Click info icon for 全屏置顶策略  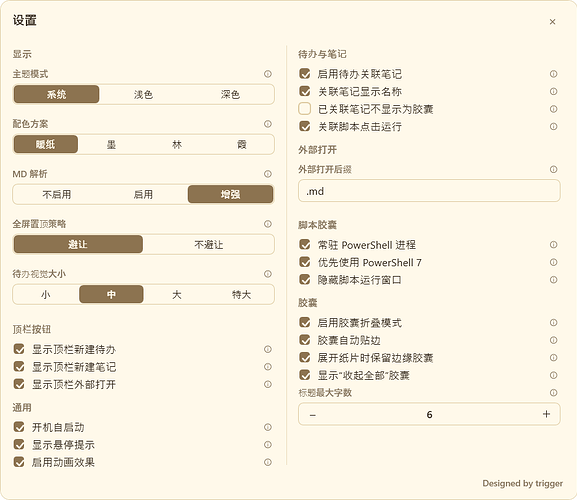tap(268, 224)
